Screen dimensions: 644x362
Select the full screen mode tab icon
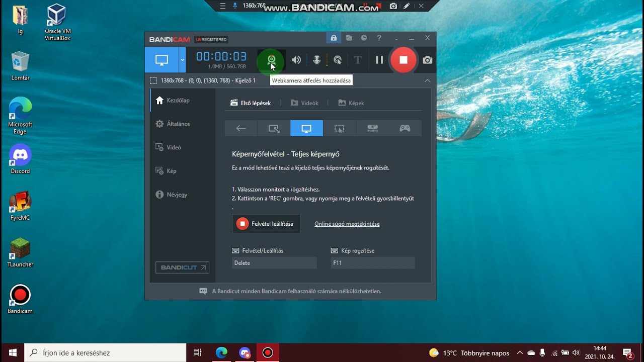tap(306, 128)
